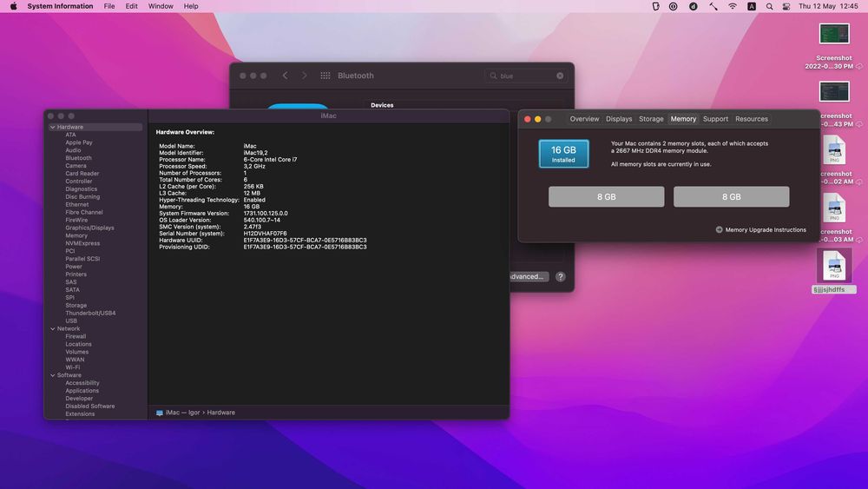868x489 pixels.
Task: Open the Edit menu
Action: [x=131, y=6]
